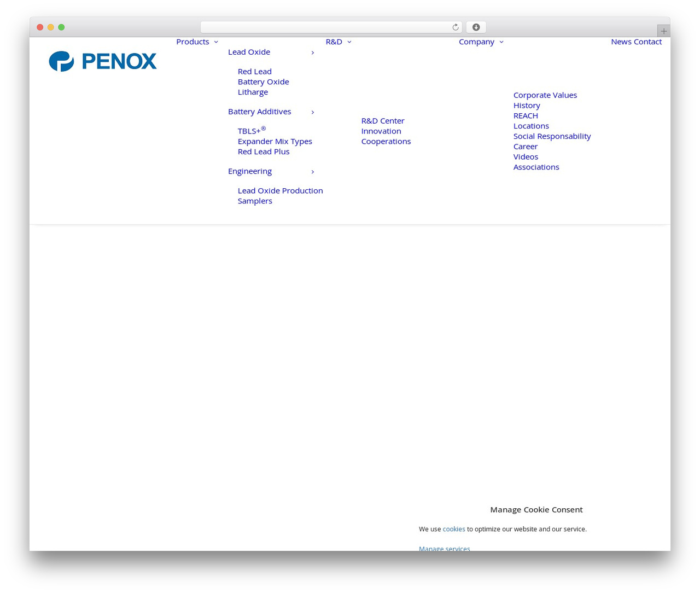Open the Videos page
Image resolution: width=700 pixels, height=593 pixels.
[526, 157]
